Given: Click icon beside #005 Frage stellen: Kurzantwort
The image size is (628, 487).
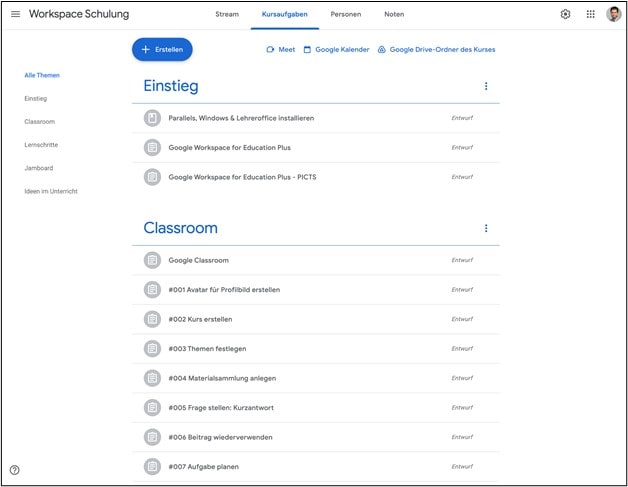Looking at the screenshot, I should (152, 408).
